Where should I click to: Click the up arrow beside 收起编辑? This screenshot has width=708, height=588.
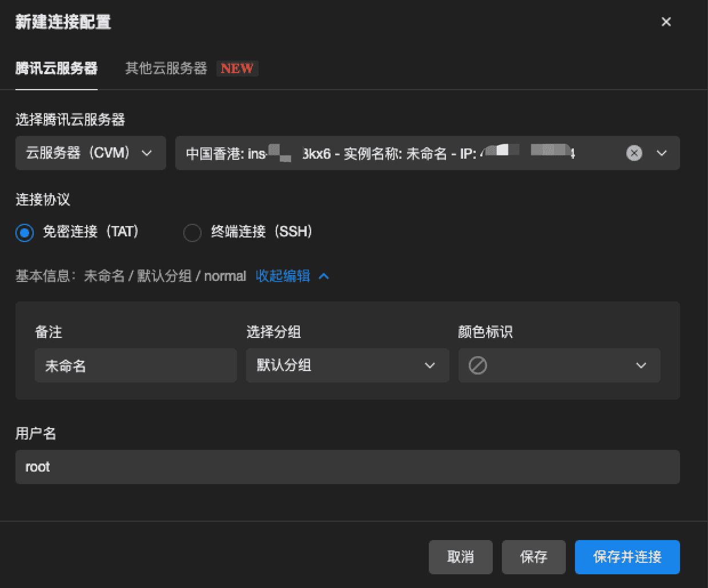point(324,276)
